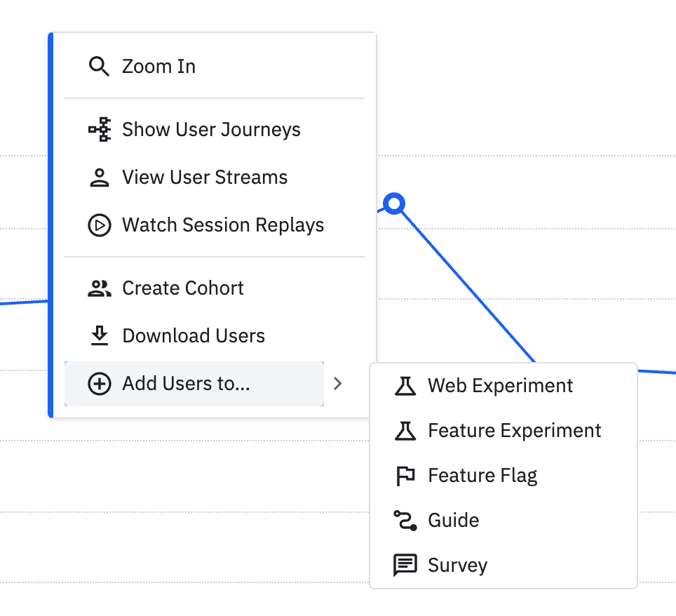Click the Feature Experiment flask icon
Image resolution: width=676 pixels, height=616 pixels.
(x=405, y=431)
